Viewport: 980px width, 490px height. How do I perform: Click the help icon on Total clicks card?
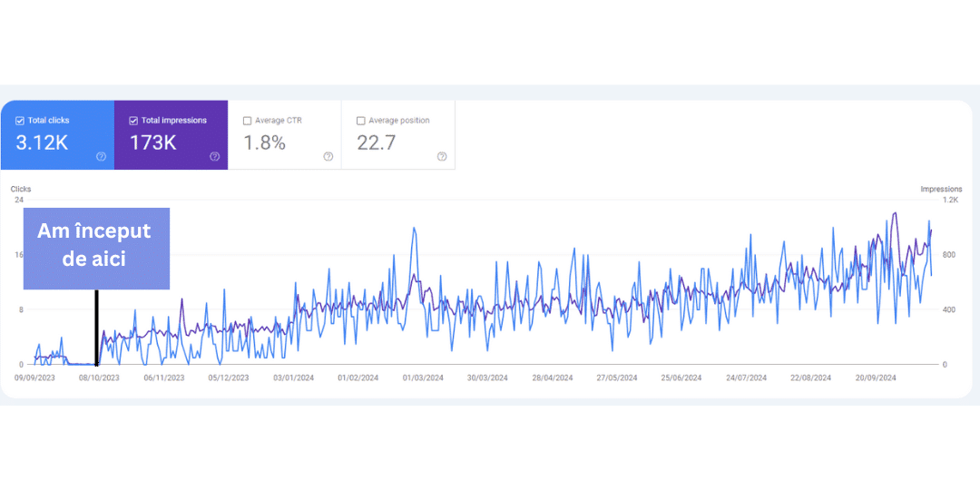pos(101,156)
